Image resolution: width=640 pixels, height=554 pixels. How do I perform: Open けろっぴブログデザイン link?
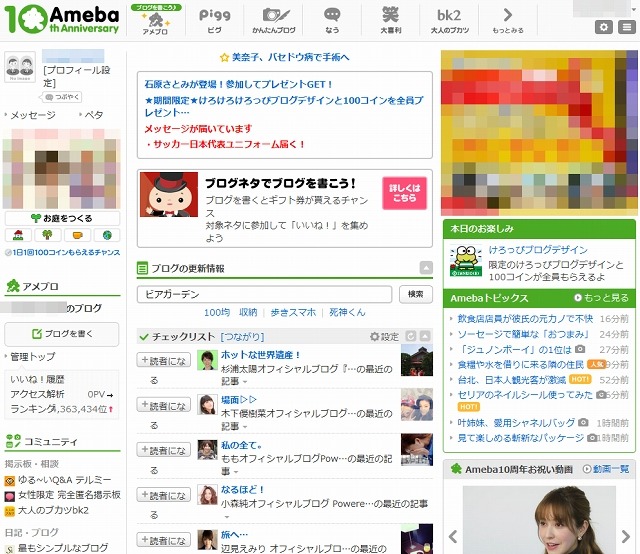[x=538, y=250]
